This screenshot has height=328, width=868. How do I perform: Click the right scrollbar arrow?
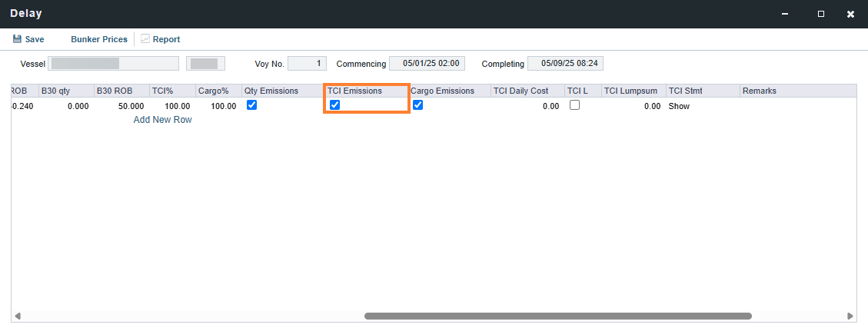click(x=850, y=316)
